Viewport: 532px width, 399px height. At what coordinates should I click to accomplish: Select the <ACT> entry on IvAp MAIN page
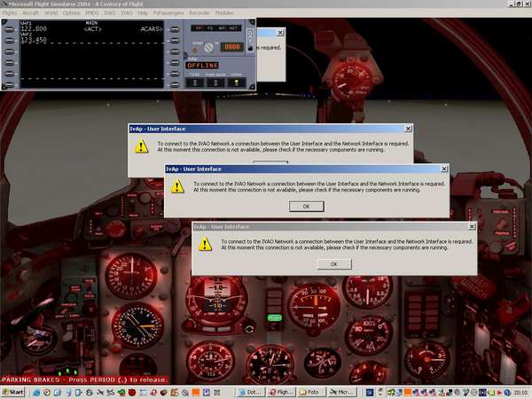[92, 29]
